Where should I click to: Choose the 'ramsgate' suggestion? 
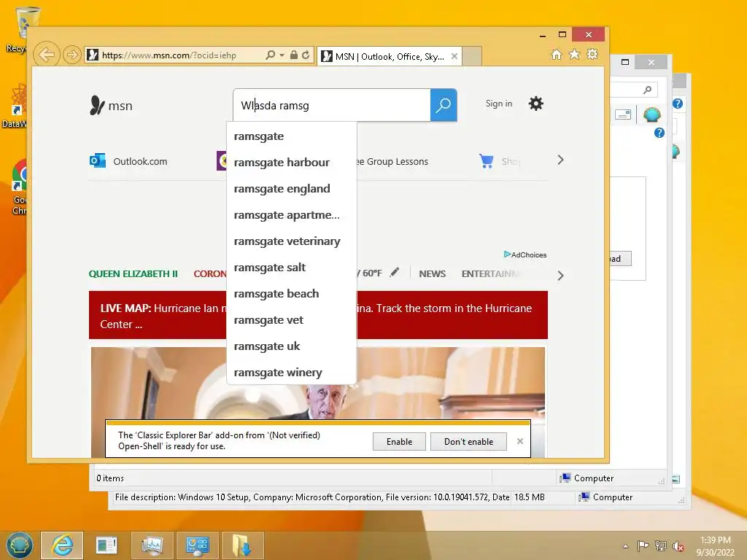click(292, 136)
